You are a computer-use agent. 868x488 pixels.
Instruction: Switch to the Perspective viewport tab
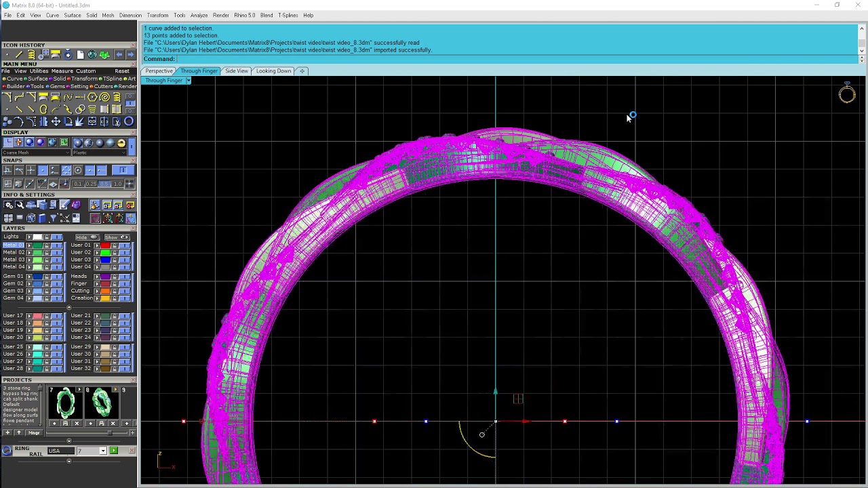pos(159,70)
